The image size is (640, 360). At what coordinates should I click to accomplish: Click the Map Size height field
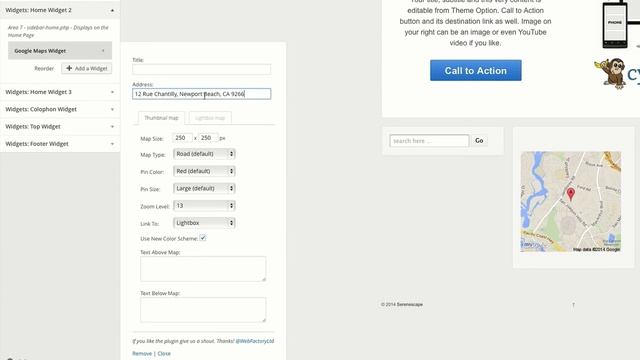click(208, 138)
